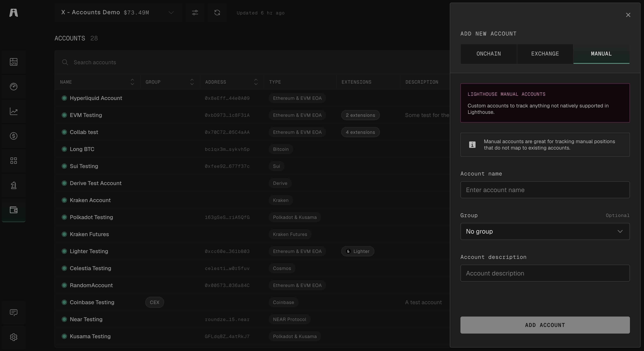Open the dollar coin icon in sidebar
644x351 pixels.
pyautogui.click(x=13, y=136)
